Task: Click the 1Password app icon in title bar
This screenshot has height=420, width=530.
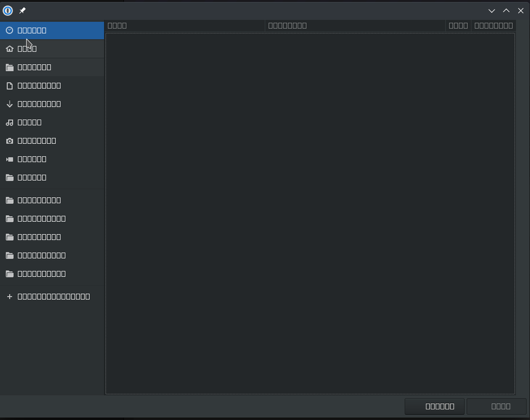Action: 8,11
